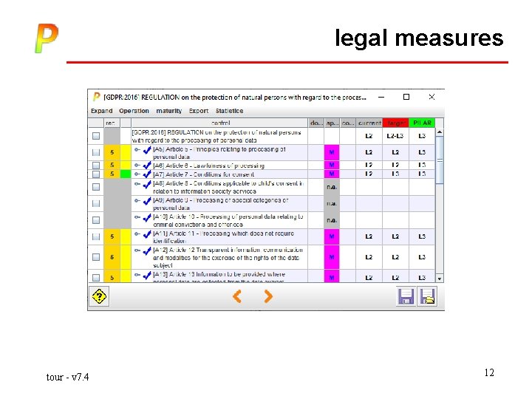Open the Operation menu
The width and height of the screenshot is (532, 399).
pos(134,111)
